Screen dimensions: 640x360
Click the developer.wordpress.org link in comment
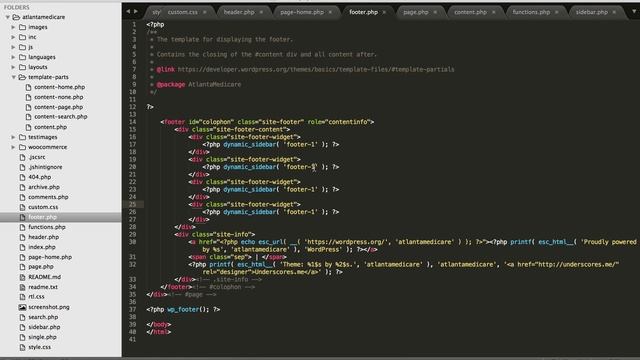pyautogui.click(x=316, y=69)
